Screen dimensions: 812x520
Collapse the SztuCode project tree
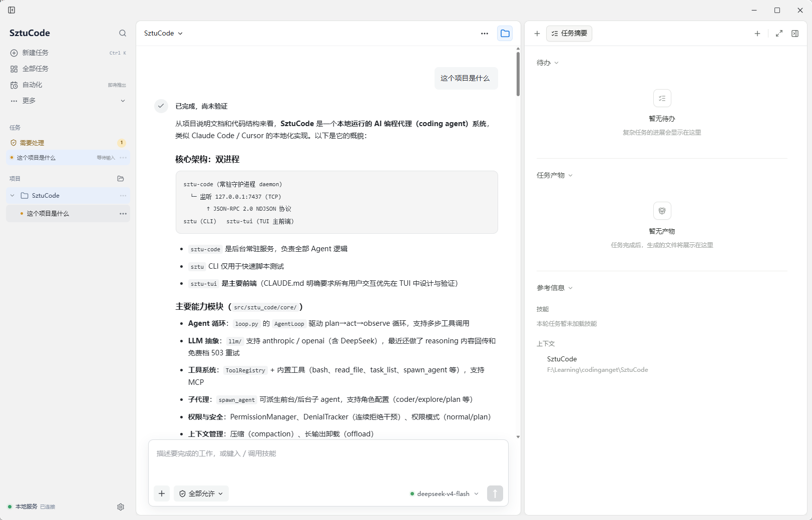point(13,196)
